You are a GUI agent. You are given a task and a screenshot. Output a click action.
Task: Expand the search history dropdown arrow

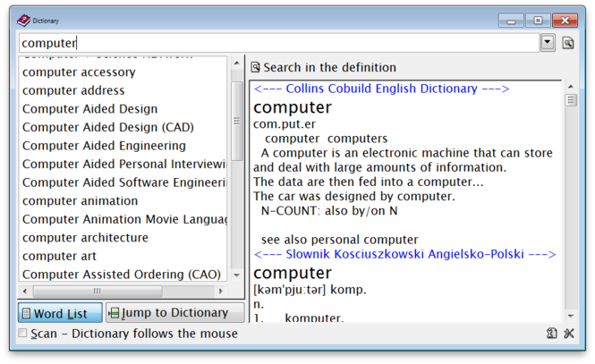pyautogui.click(x=548, y=42)
